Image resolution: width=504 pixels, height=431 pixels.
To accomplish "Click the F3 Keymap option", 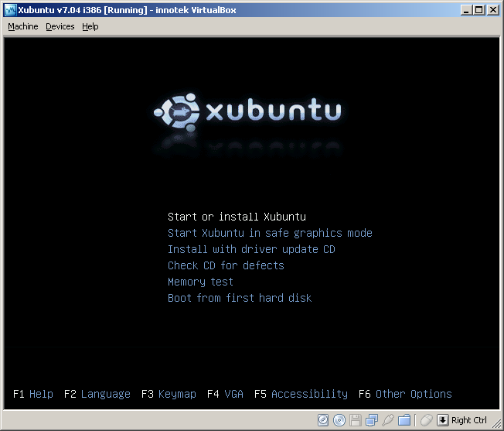I will pyautogui.click(x=169, y=394).
